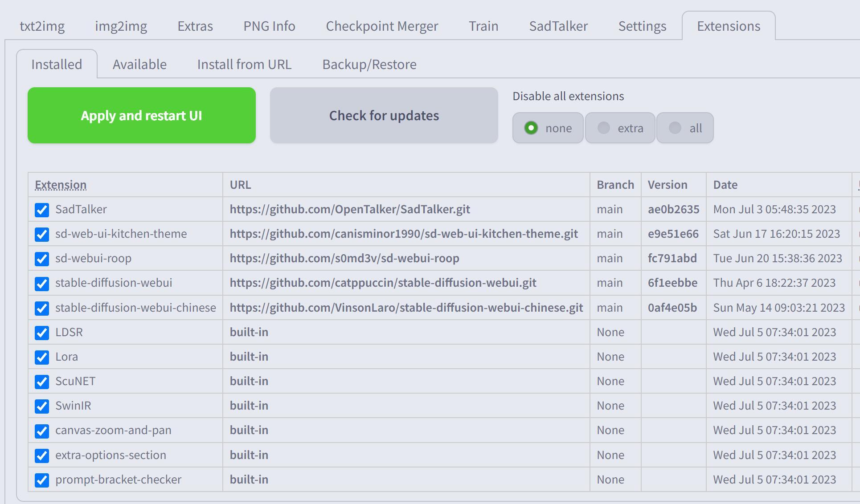Switch to the Train tab
This screenshot has height=504, width=860.
(x=483, y=26)
